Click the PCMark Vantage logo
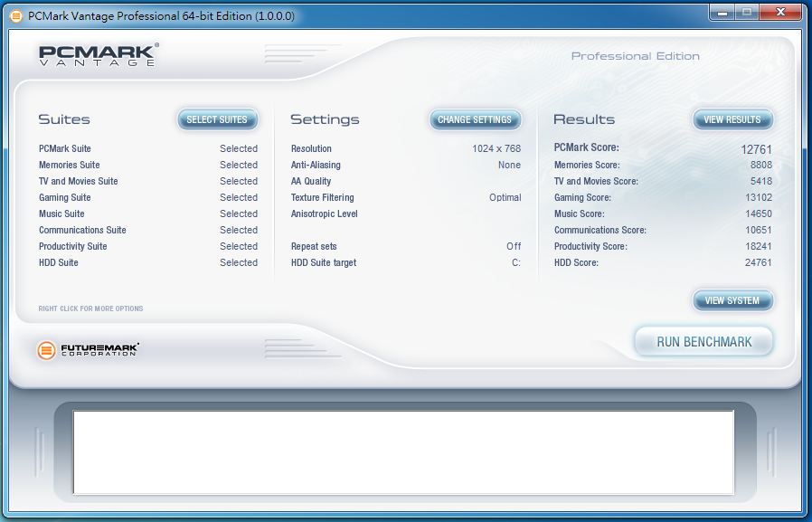Screen dimensions: 812x522 pyautogui.click(x=98, y=55)
